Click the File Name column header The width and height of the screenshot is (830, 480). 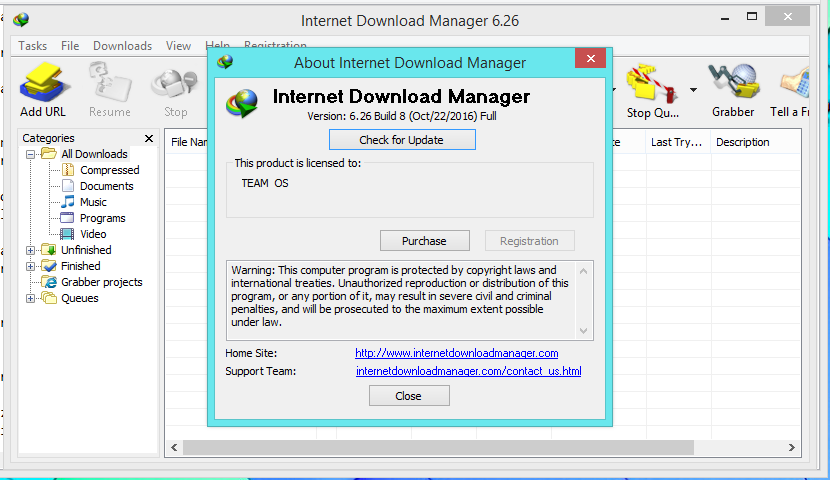click(x=188, y=142)
